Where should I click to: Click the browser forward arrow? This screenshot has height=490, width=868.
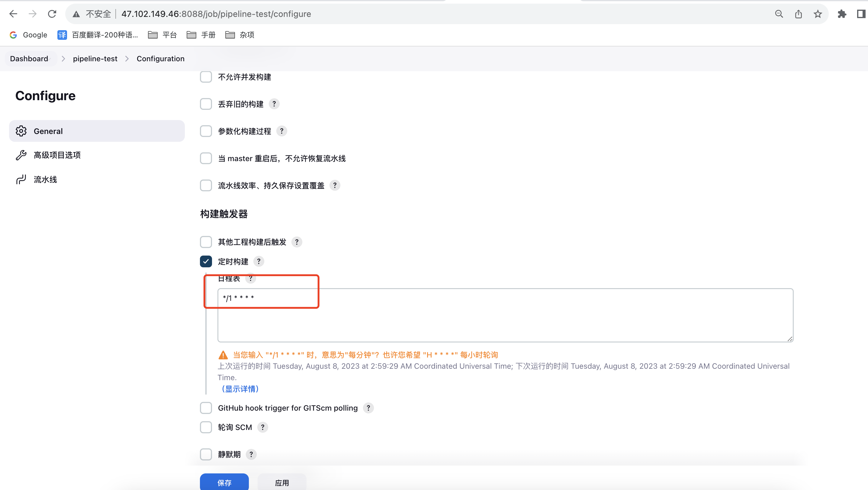(33, 14)
